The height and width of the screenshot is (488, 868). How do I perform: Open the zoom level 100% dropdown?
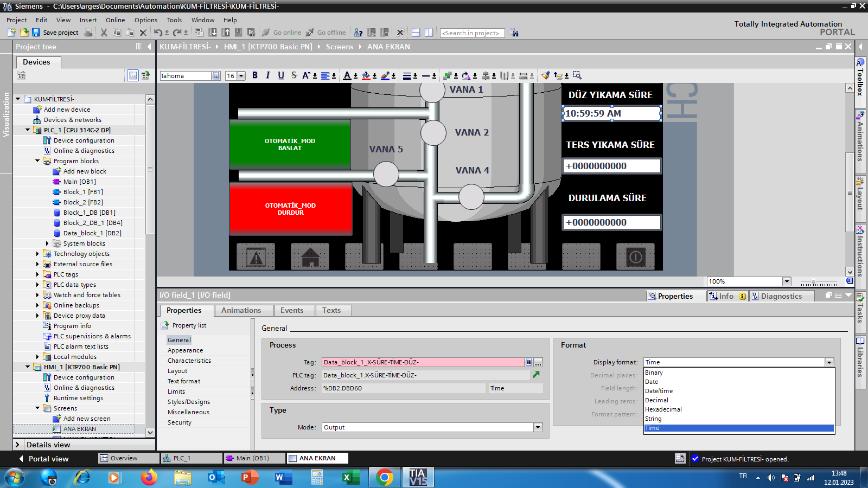(x=787, y=281)
